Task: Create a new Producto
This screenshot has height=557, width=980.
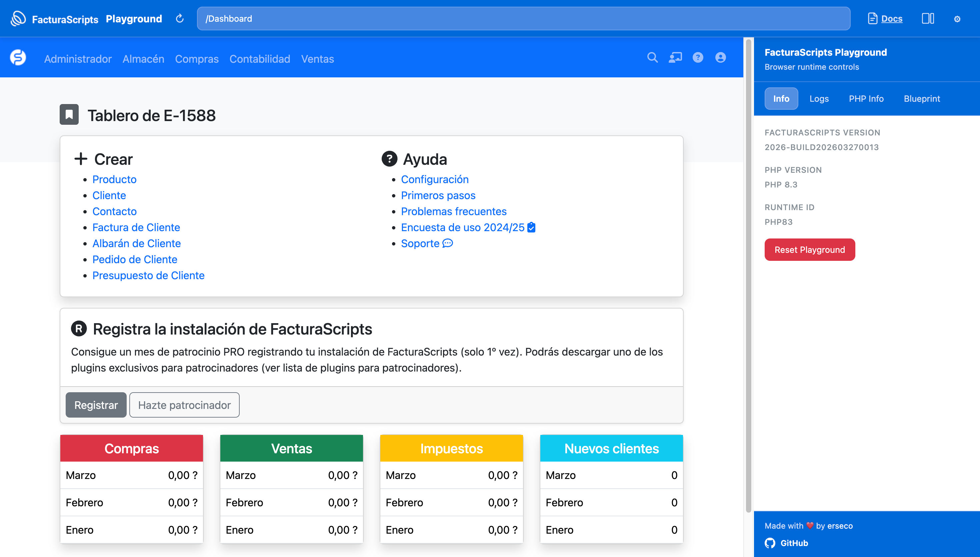Action: pos(114,179)
